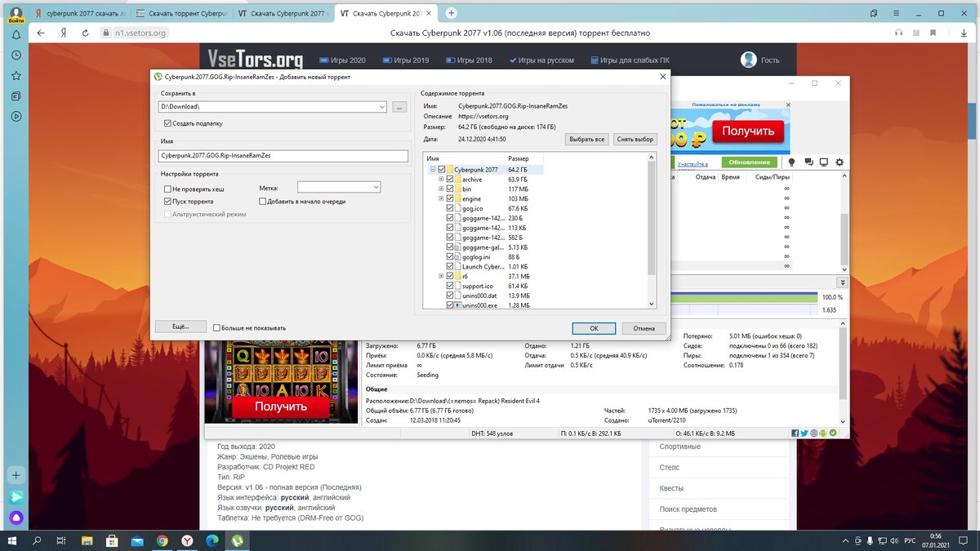
Task: Open browser history clock icon in sidebar
Action: point(16,56)
